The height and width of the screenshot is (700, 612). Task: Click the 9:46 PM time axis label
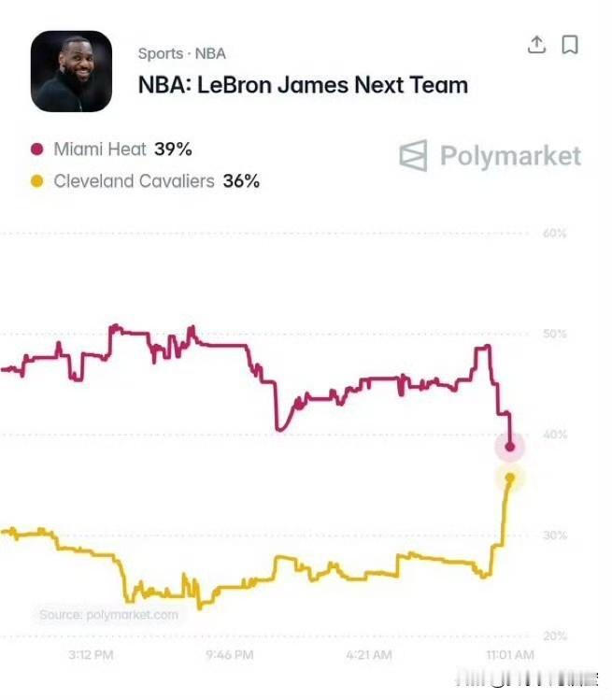point(230,655)
